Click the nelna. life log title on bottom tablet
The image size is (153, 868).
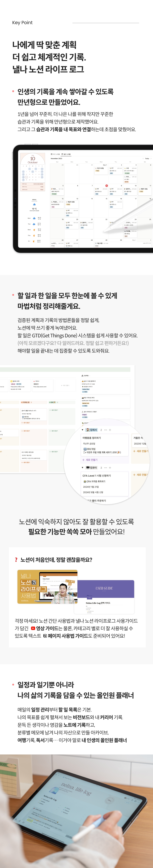coord(76,789)
